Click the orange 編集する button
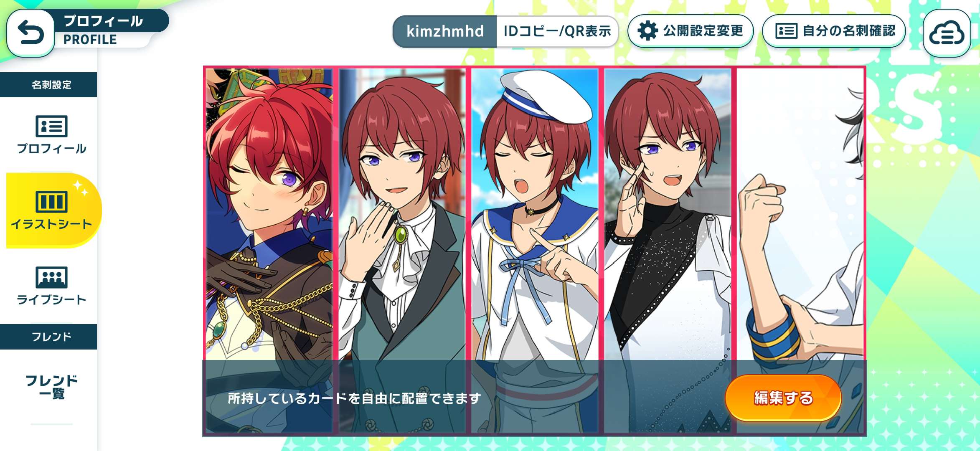The width and height of the screenshot is (980, 451). (x=783, y=398)
